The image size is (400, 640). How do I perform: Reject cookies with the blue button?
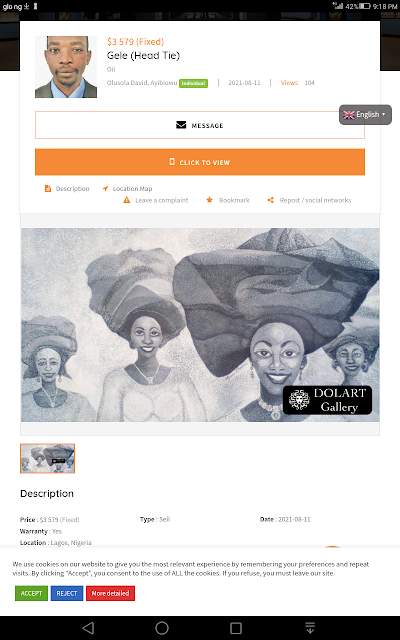(67, 593)
